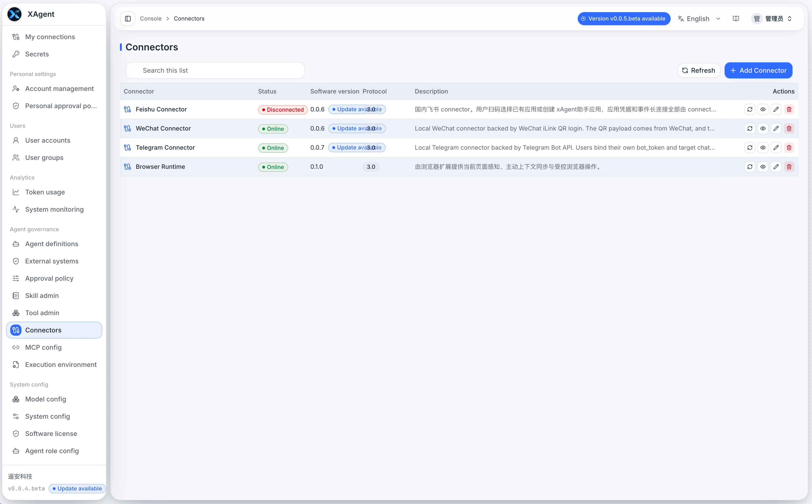
Task: Go to Agent definitions
Action: pyautogui.click(x=54, y=244)
